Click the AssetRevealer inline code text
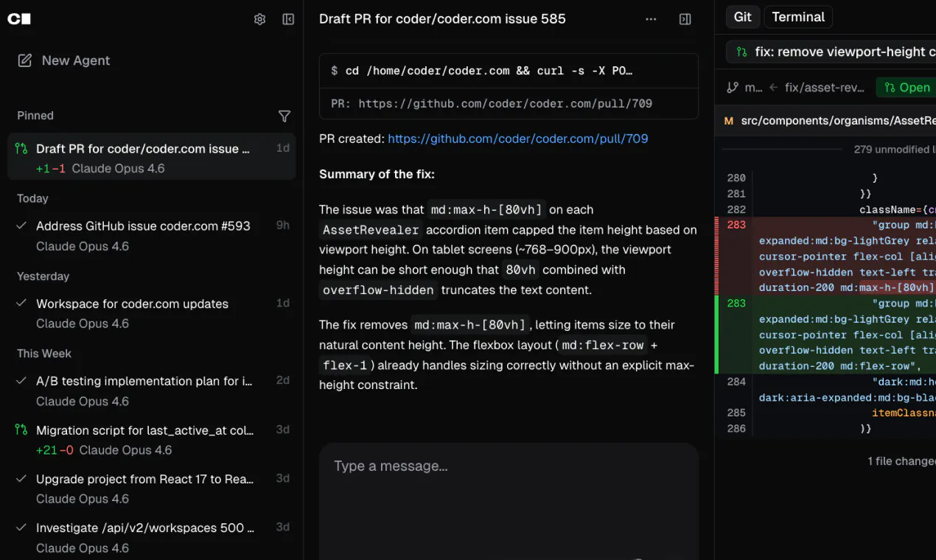Viewport: 936px width, 560px height. pyautogui.click(x=371, y=230)
